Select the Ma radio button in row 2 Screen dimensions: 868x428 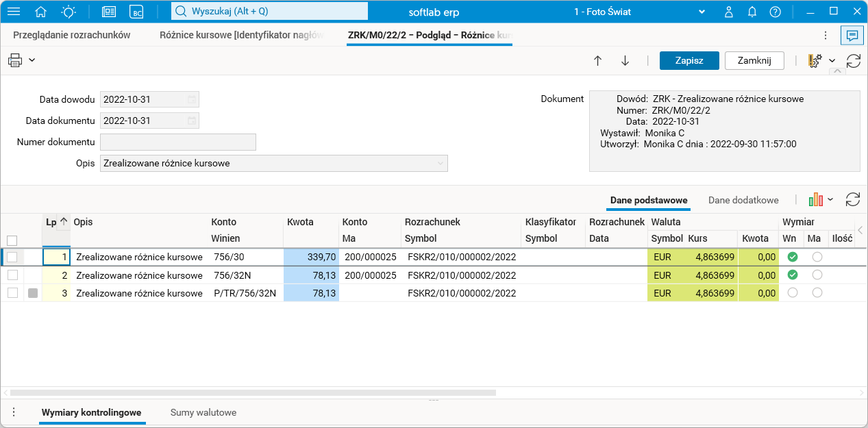pos(817,275)
